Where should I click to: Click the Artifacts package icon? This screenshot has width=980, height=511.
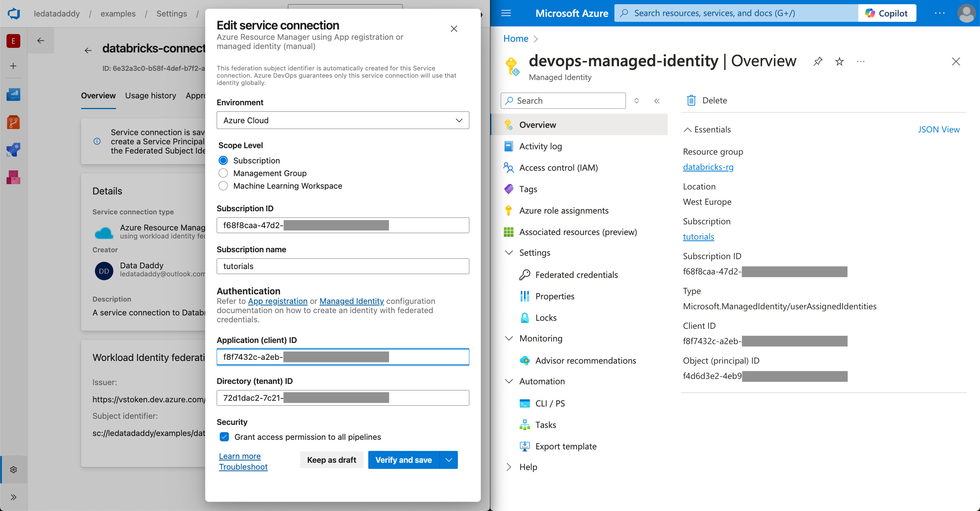(x=13, y=177)
